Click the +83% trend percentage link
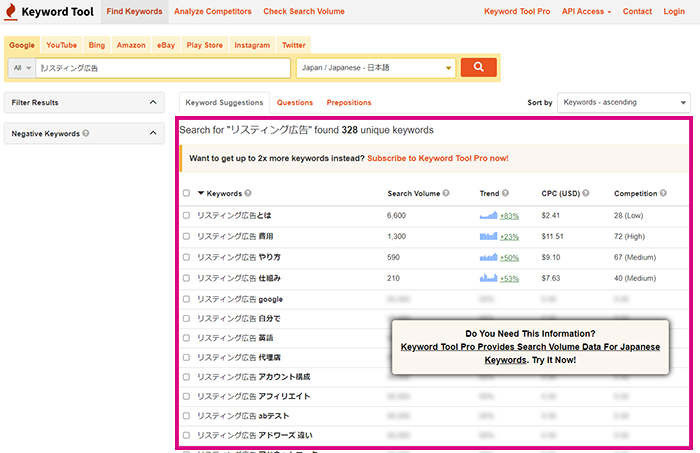 509,216
